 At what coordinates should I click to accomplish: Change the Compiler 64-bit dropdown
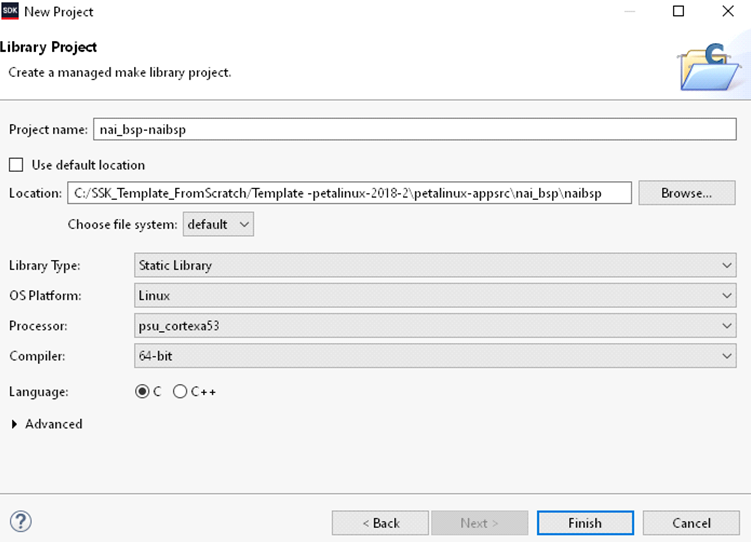point(434,356)
